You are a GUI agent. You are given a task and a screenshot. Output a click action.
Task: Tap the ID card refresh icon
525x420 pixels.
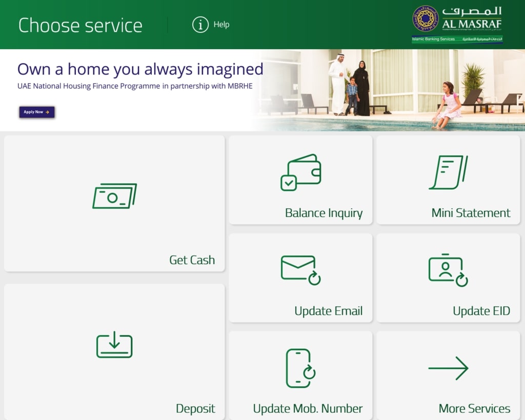click(x=448, y=270)
